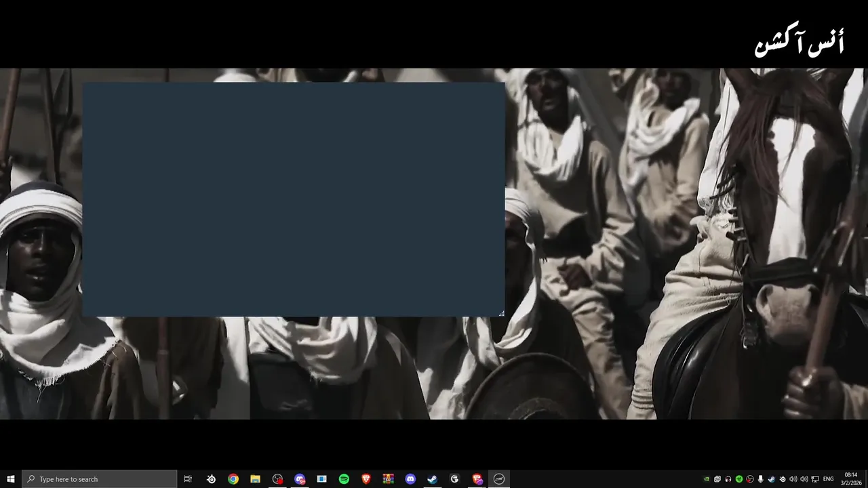Open Steam pinned beside Logitech G icon

432,479
